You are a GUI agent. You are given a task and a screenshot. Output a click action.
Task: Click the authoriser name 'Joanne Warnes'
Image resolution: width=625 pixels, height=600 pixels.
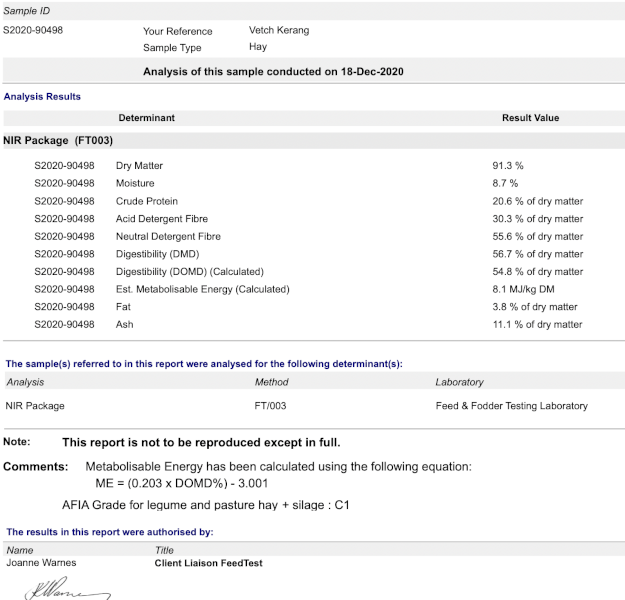[x=41, y=563]
